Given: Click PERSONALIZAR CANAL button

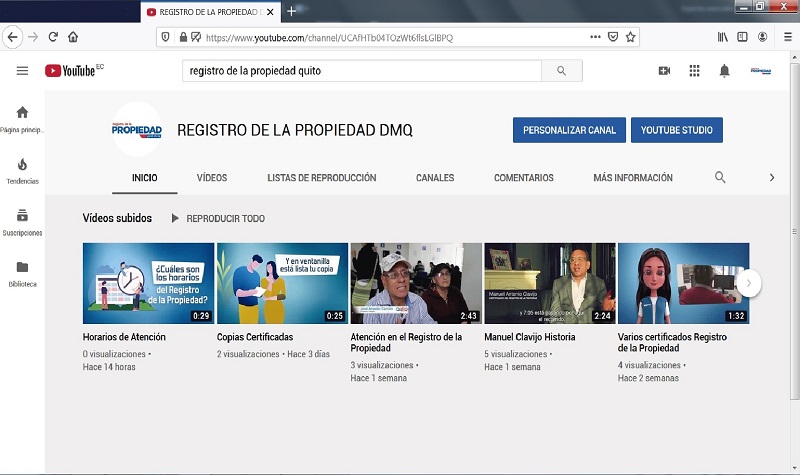Looking at the screenshot, I should 569,130.
